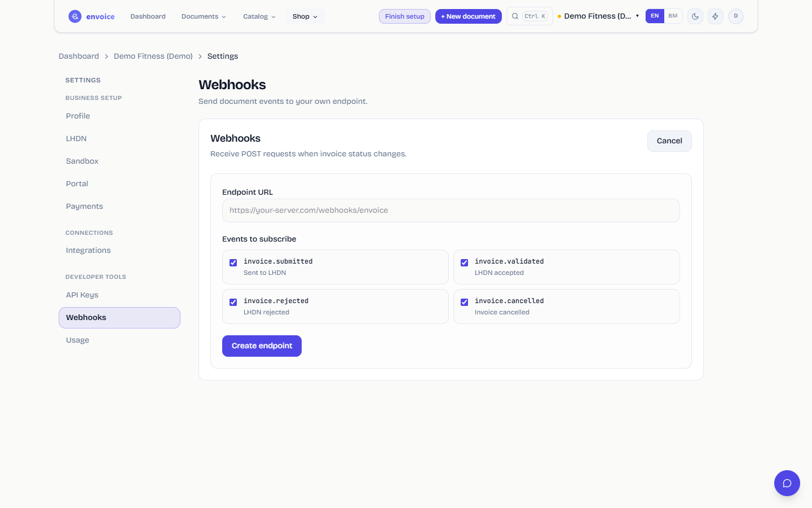The image size is (812, 508).
Task: Open the Usage page
Action: click(120, 340)
